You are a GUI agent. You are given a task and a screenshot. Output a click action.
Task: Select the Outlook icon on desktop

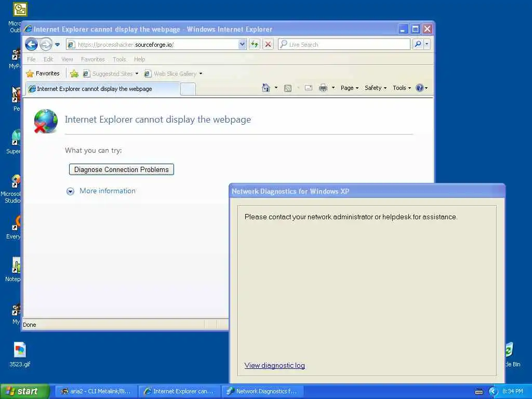point(20,9)
